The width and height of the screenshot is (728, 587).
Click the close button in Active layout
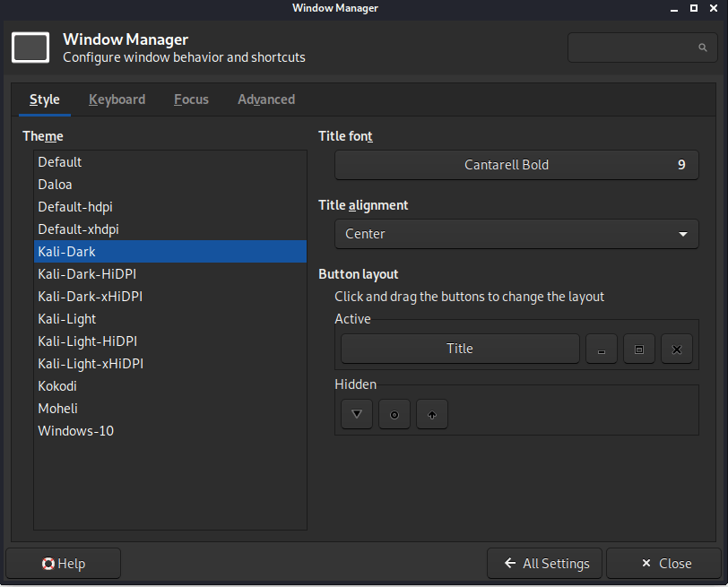click(677, 350)
